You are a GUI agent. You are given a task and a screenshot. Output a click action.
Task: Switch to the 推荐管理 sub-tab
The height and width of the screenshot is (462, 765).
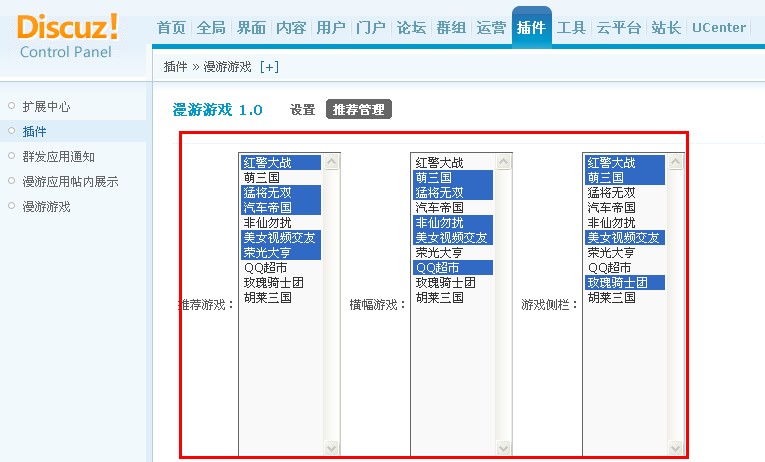pyautogui.click(x=359, y=109)
